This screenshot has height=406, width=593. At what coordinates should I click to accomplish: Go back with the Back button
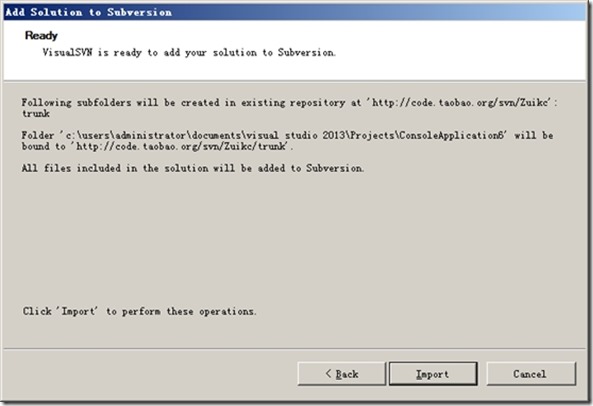click(x=342, y=374)
